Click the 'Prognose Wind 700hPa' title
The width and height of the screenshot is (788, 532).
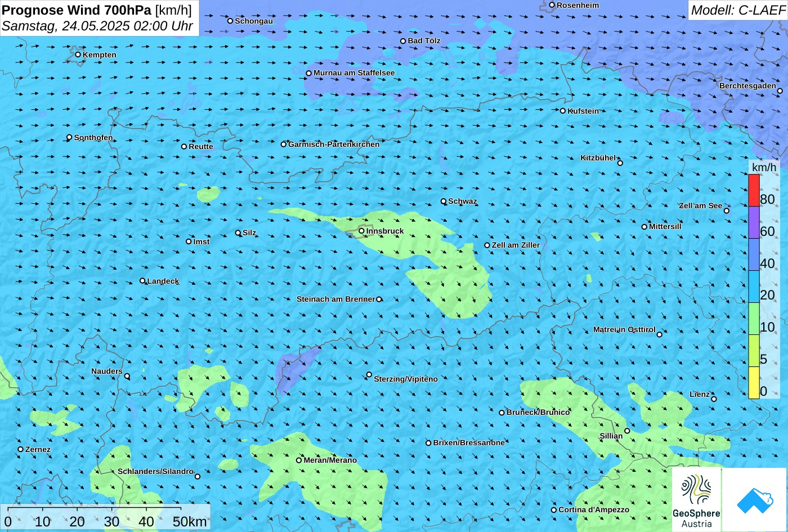(77, 10)
